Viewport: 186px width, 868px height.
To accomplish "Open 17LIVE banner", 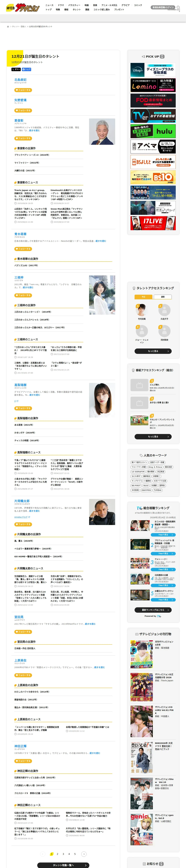I will tap(153, 223).
